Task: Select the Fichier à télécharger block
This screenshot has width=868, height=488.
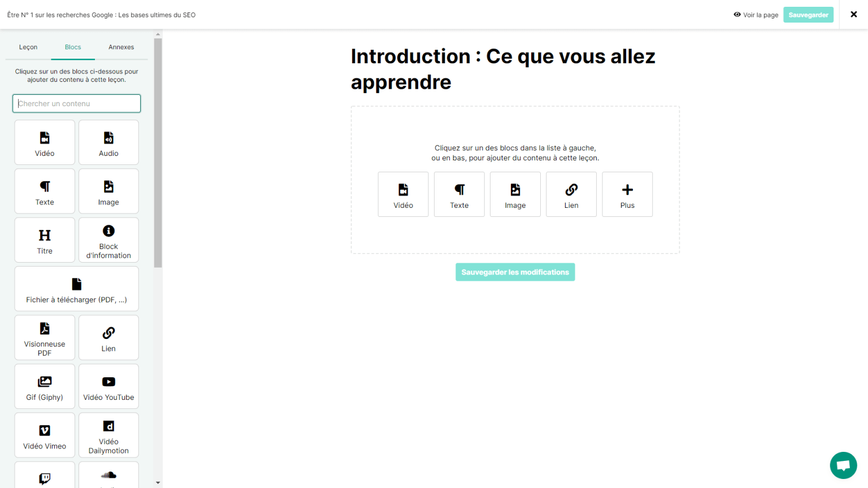Action: tap(76, 289)
